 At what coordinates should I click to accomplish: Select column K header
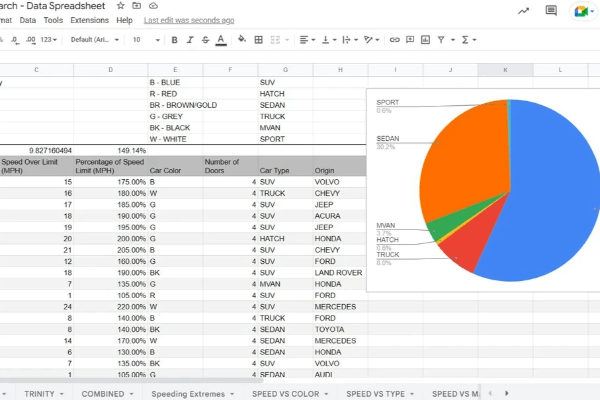[x=505, y=69]
